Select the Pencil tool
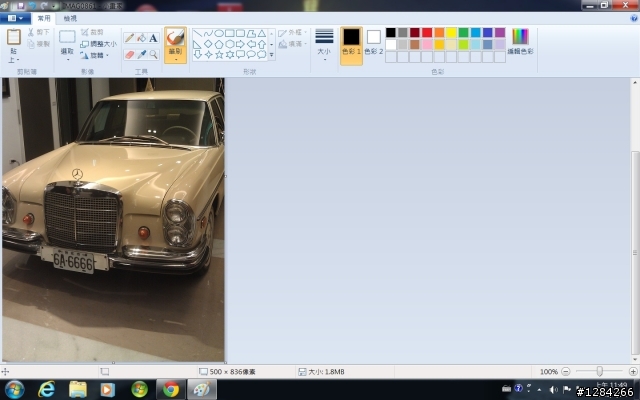 pyautogui.click(x=129, y=38)
